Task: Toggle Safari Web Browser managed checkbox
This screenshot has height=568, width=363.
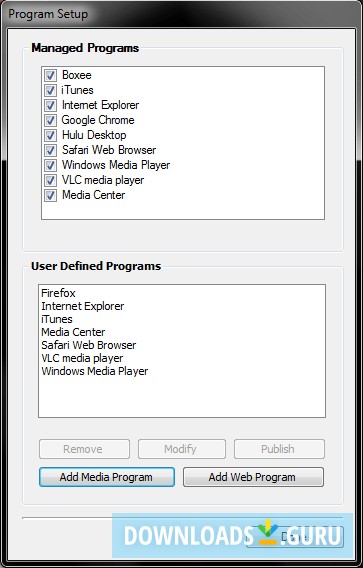Action: (x=50, y=150)
